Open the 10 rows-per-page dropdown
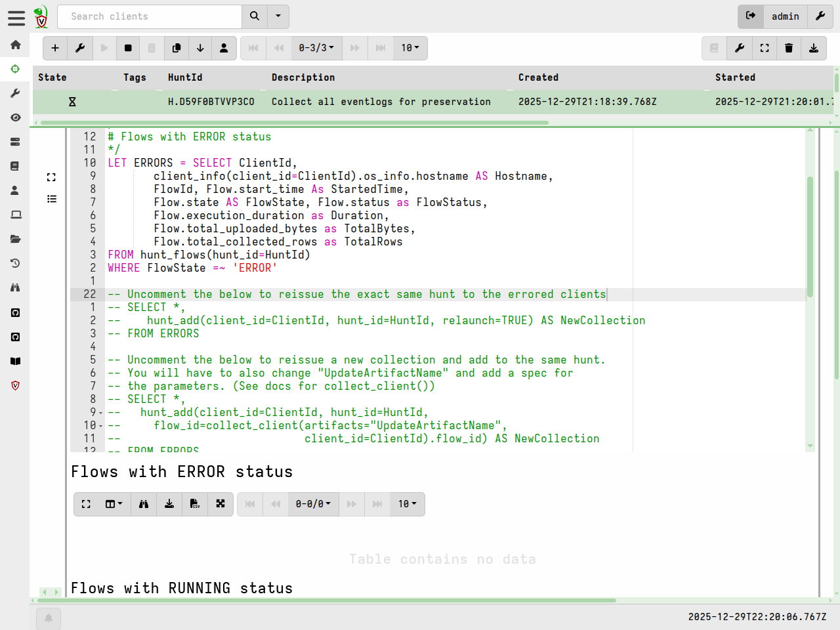Screen dimensions: 840x630 (409, 48)
